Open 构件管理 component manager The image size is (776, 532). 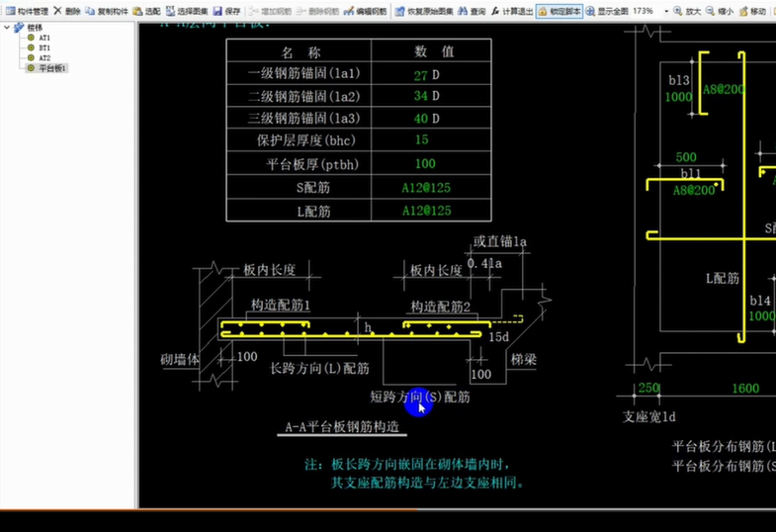coord(26,11)
